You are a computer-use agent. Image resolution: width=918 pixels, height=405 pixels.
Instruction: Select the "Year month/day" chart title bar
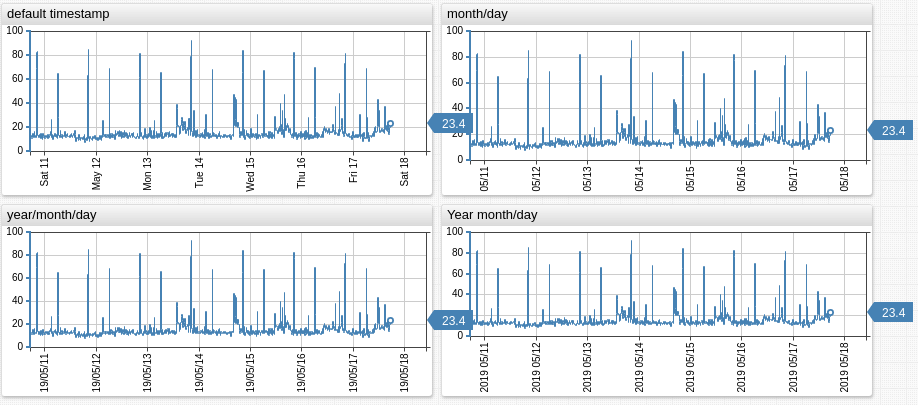[657, 214]
